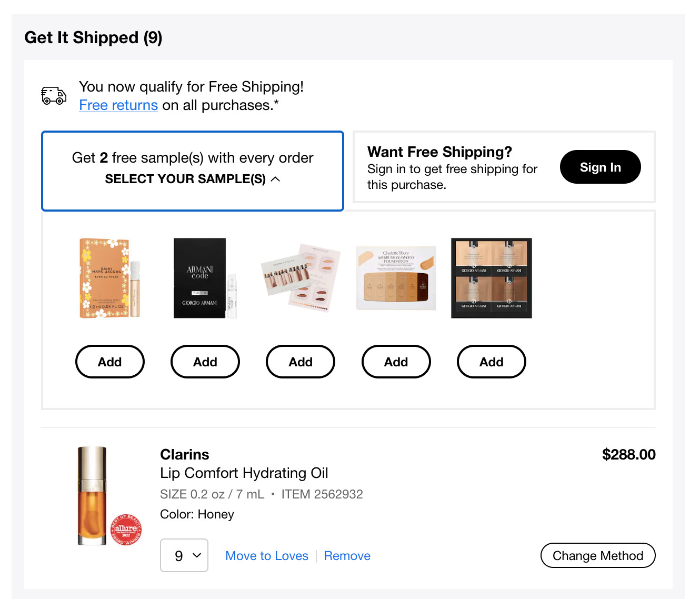Click Change Method for the Clarins item

point(598,555)
